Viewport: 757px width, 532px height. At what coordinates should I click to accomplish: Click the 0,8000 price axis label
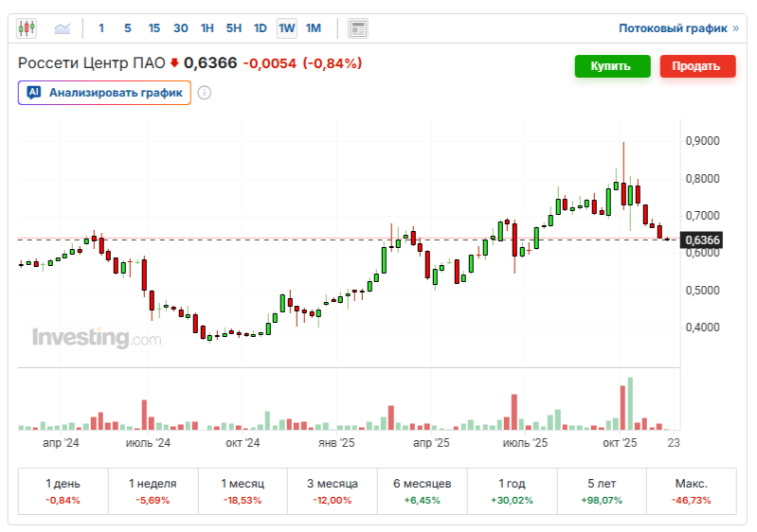(702, 179)
